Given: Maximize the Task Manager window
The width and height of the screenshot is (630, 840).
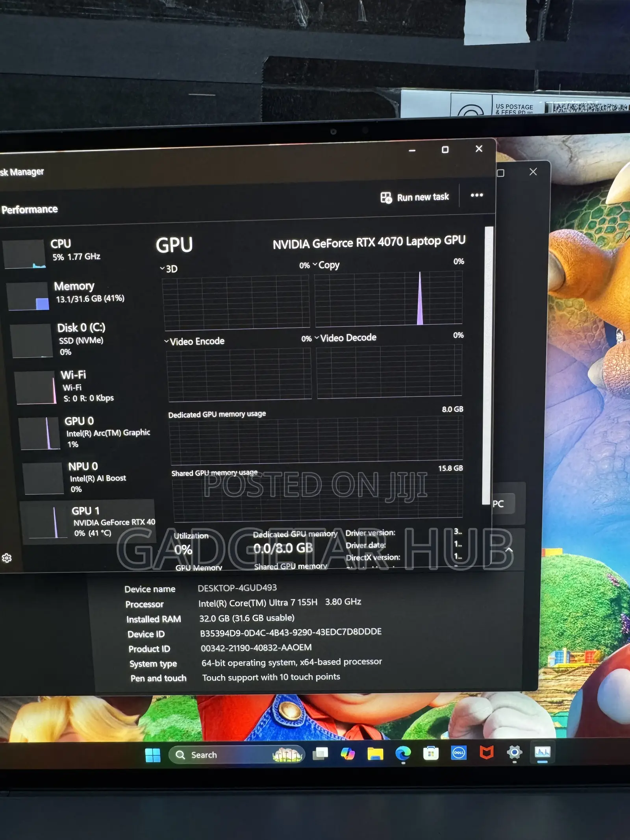Looking at the screenshot, I should point(445,150).
